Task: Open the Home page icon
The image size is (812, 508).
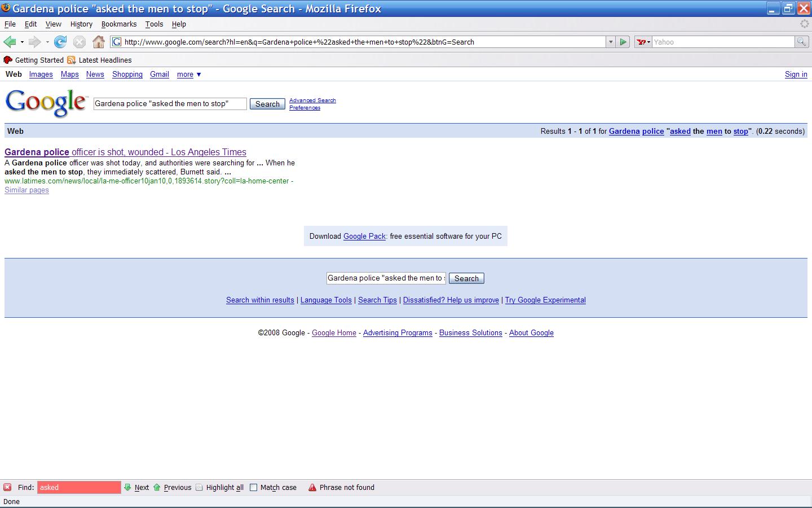Action: (x=99, y=42)
